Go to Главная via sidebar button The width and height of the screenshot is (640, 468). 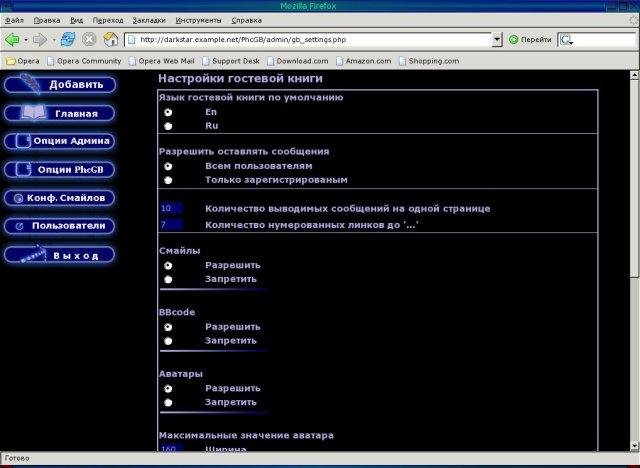click(x=60, y=113)
